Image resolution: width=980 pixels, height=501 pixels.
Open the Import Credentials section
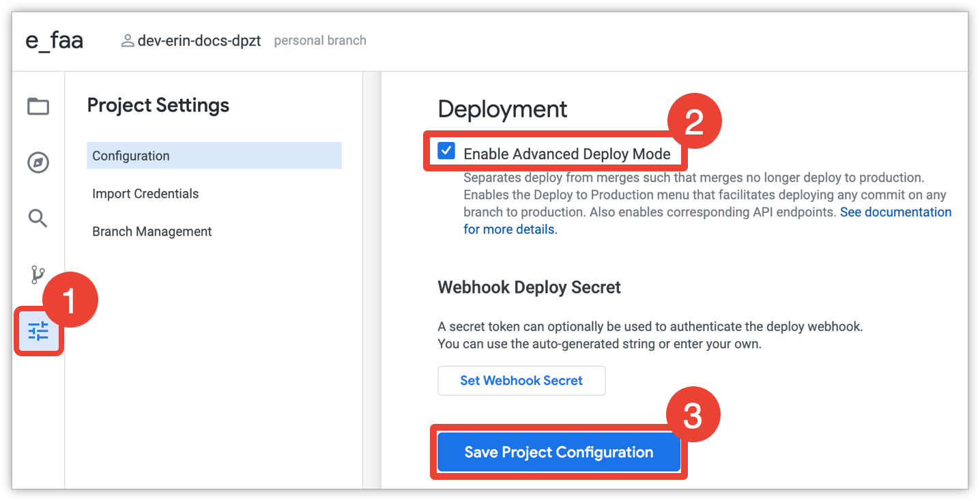pos(145,194)
